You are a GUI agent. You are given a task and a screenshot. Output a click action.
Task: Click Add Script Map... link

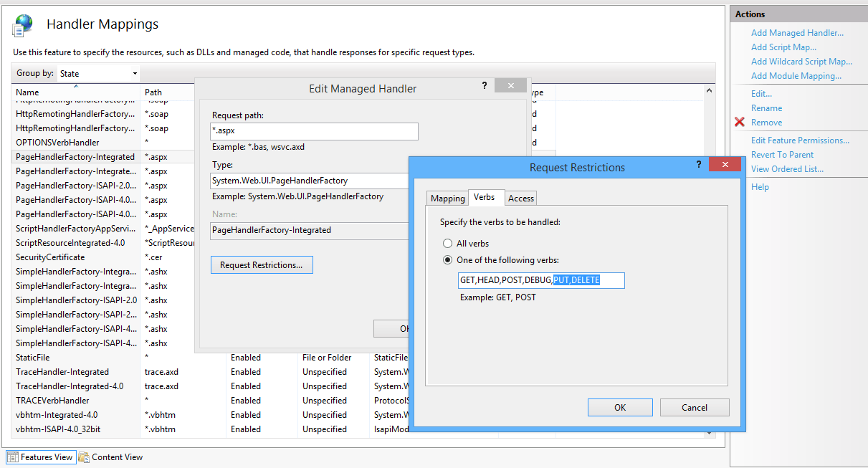pos(783,47)
